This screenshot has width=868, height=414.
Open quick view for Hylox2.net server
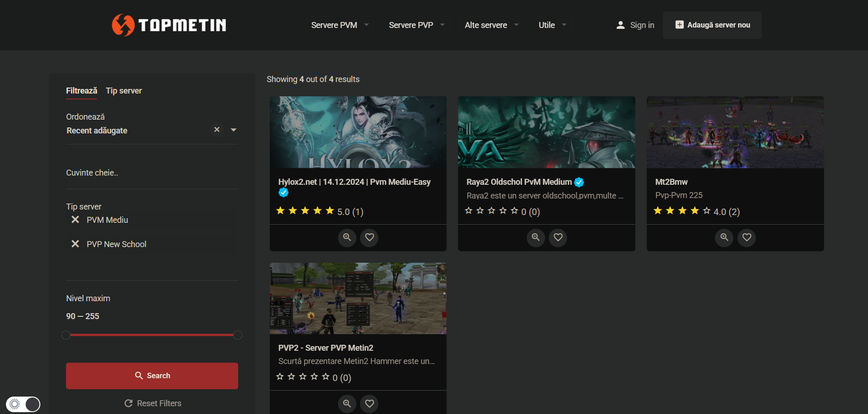click(x=347, y=237)
